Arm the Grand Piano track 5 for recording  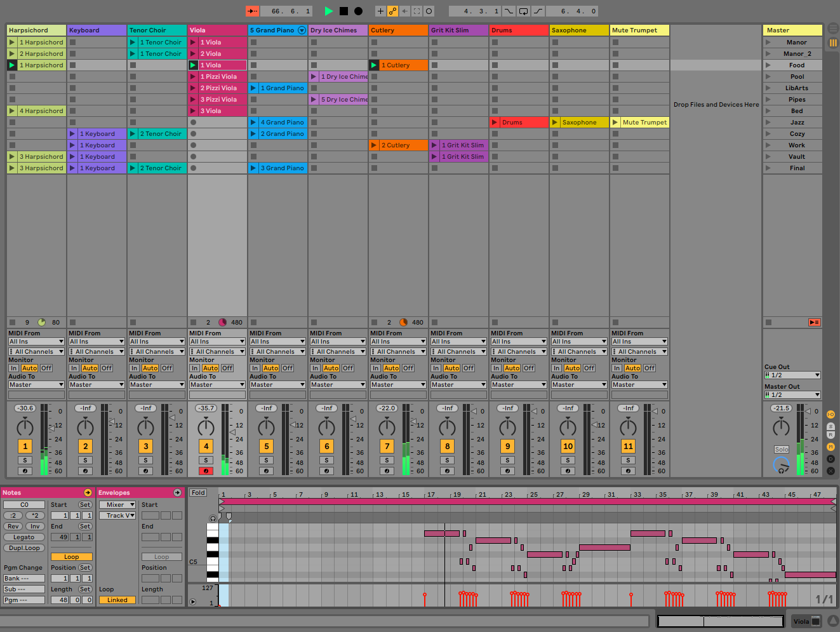click(266, 471)
